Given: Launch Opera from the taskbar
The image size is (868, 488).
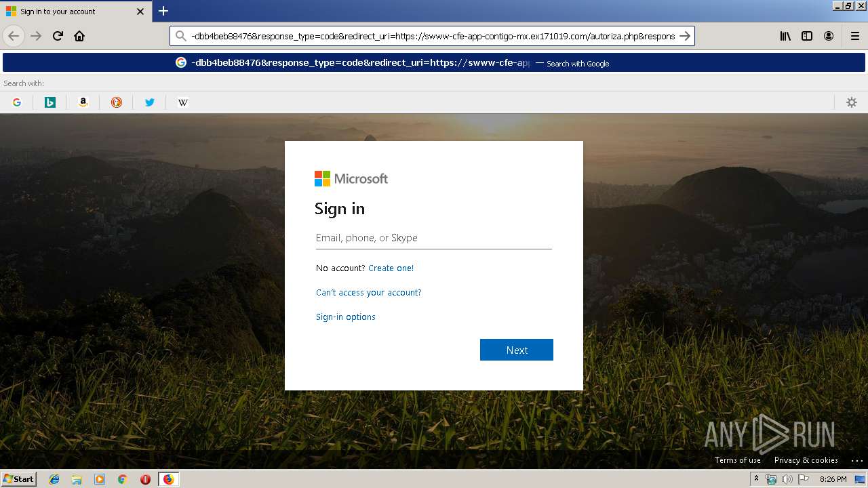Looking at the screenshot, I should (145, 479).
